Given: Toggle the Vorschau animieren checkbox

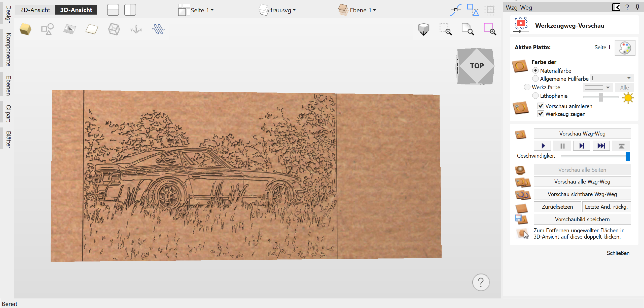Looking at the screenshot, I should 541,106.
